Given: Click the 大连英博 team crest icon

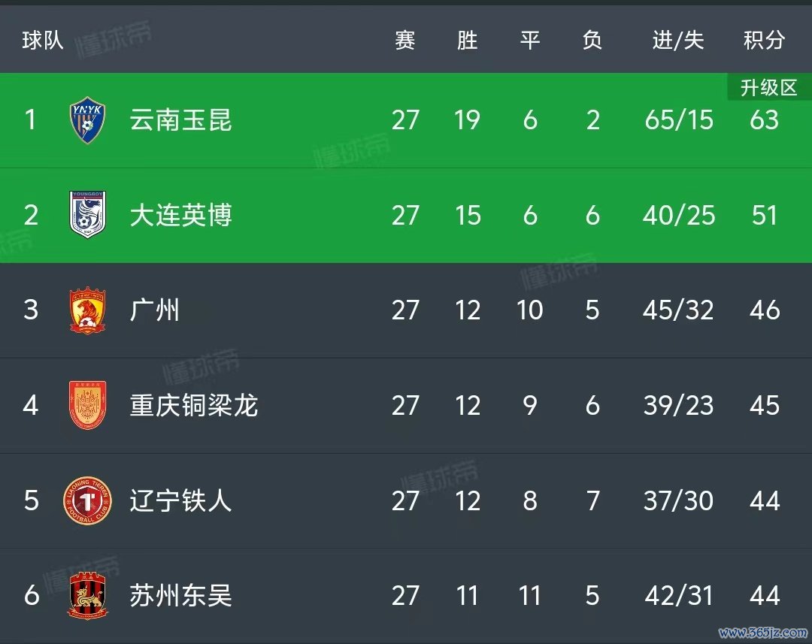Looking at the screenshot, I should coord(87,214).
